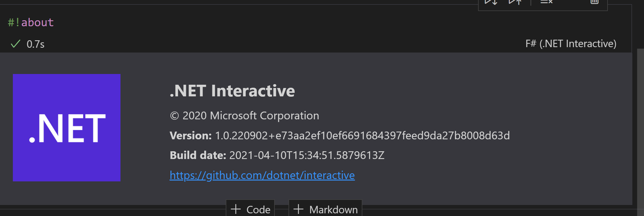
Task: Clear the cell outputs
Action: pyautogui.click(x=547, y=2)
